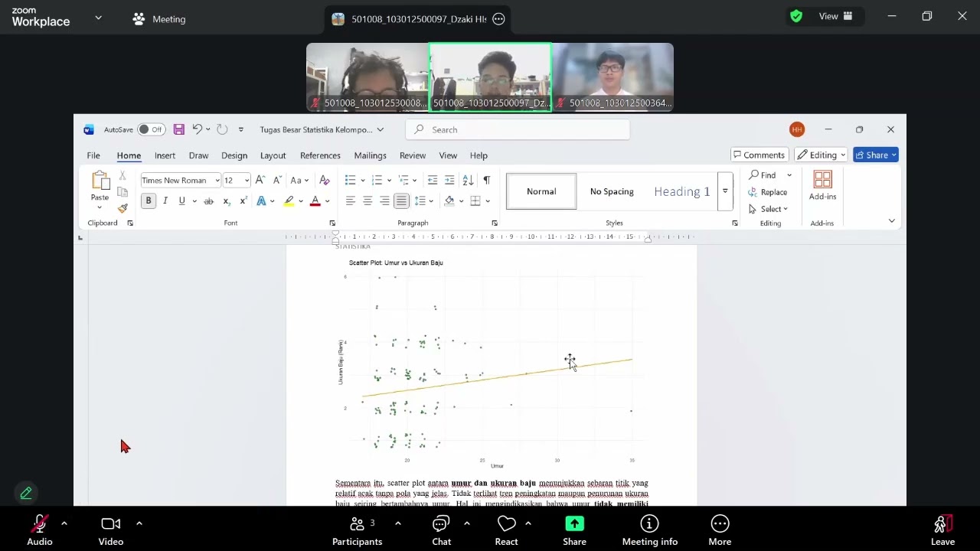This screenshot has width=980, height=551.
Task: Sort the selected paragraphs alphabetically
Action: [468, 180]
